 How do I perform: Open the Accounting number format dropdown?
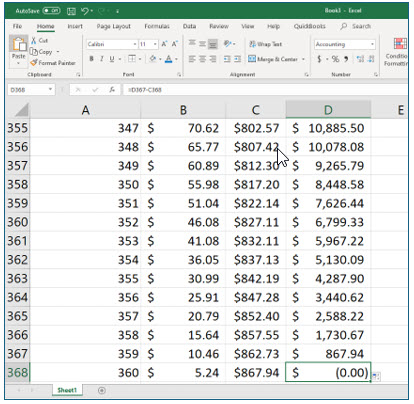pos(372,44)
